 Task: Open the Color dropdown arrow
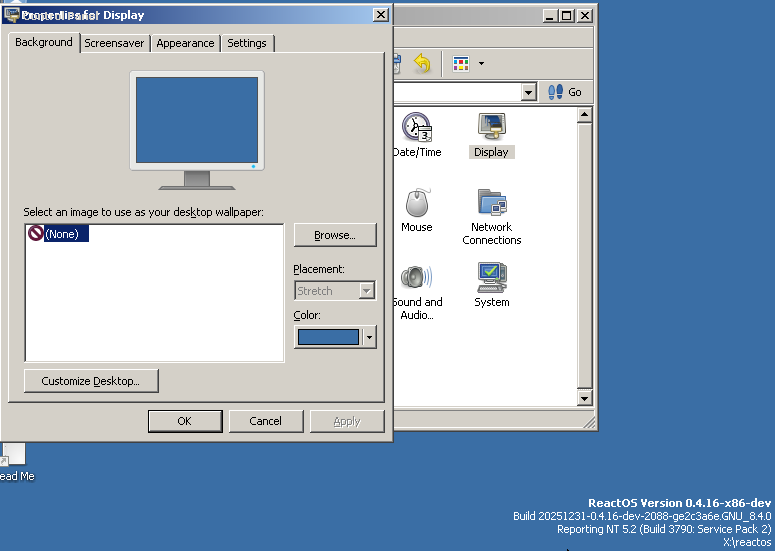(x=369, y=337)
